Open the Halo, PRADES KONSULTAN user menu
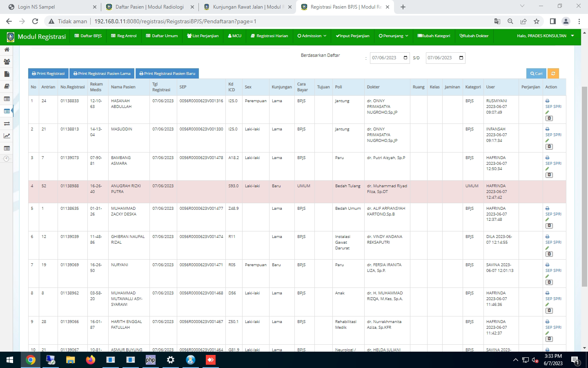The image size is (588, 368). pyautogui.click(x=545, y=36)
